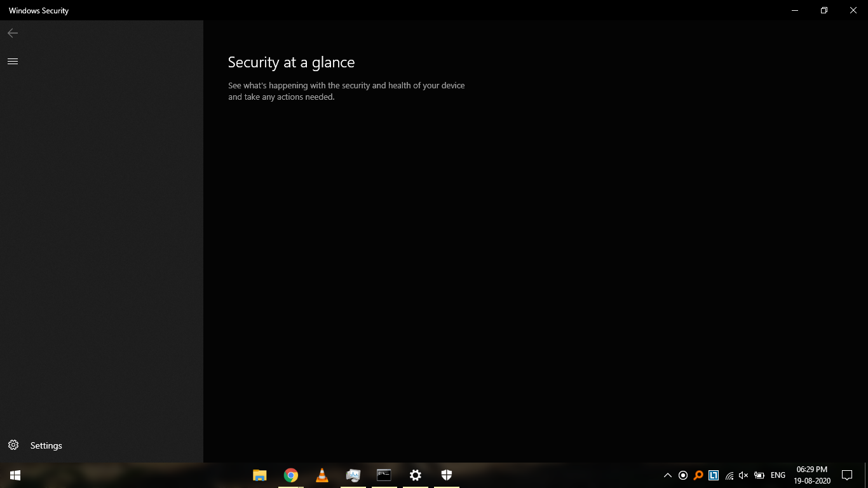Open the hamburger navigation menu
868x488 pixels.
pos(13,61)
